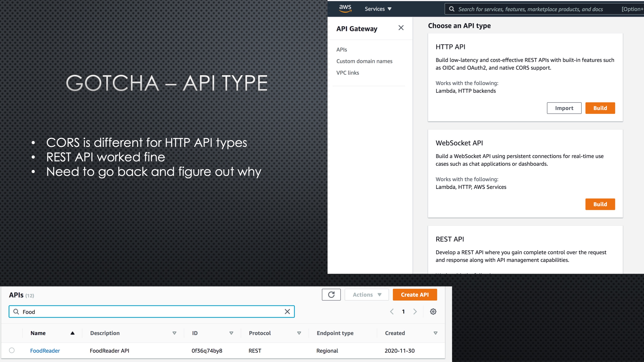Open the Services dropdown menu
644x362 pixels.
click(378, 9)
